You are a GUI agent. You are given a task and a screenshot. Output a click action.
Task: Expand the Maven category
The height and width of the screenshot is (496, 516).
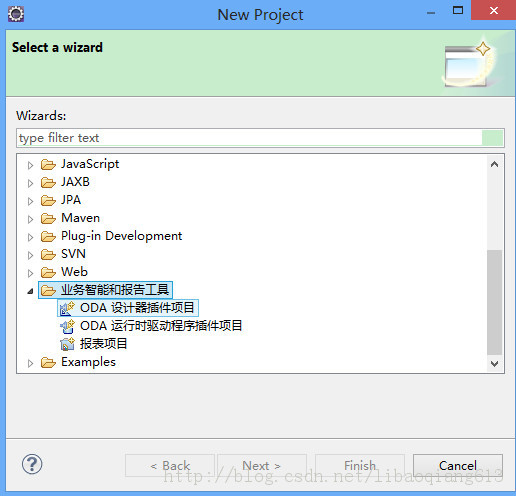tap(30, 219)
